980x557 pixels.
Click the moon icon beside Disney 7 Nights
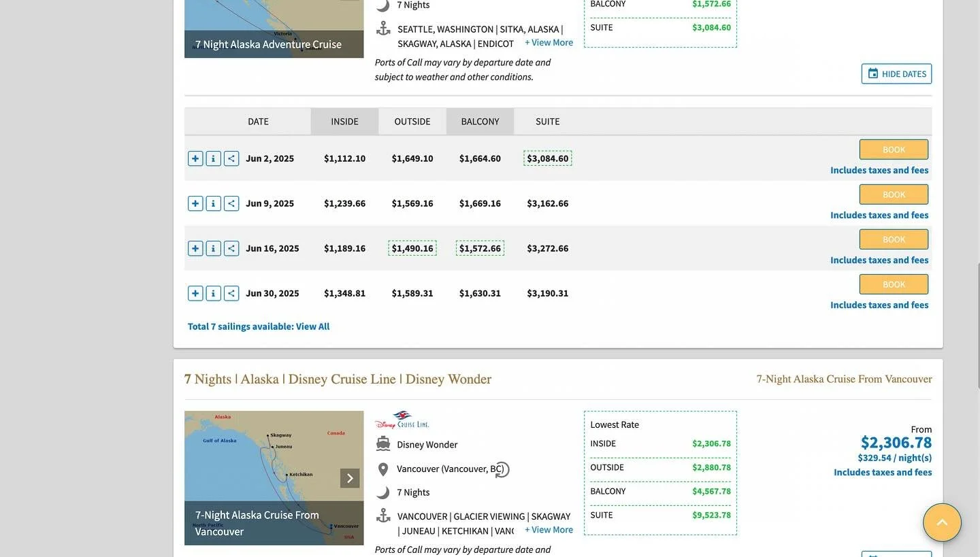(x=383, y=492)
